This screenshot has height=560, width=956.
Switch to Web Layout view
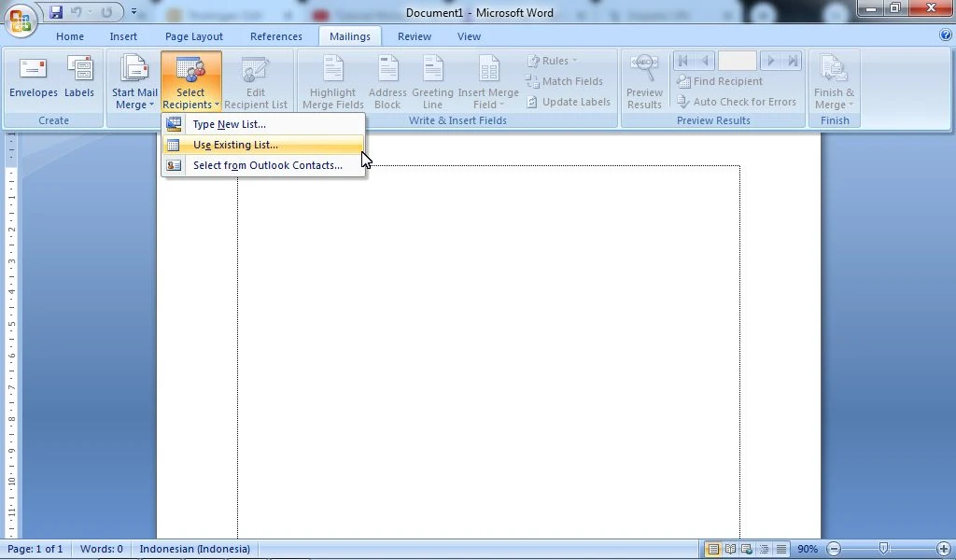(746, 549)
